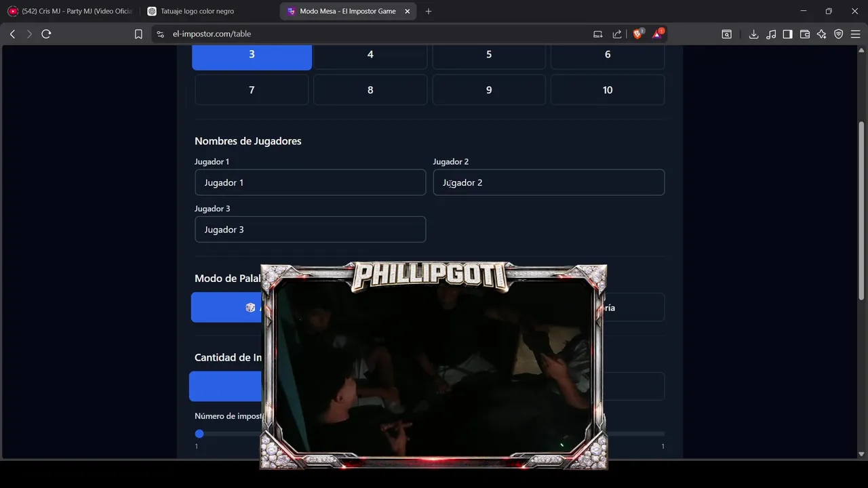Select 7 players
Viewport: 868px width, 488px height.
point(252,89)
